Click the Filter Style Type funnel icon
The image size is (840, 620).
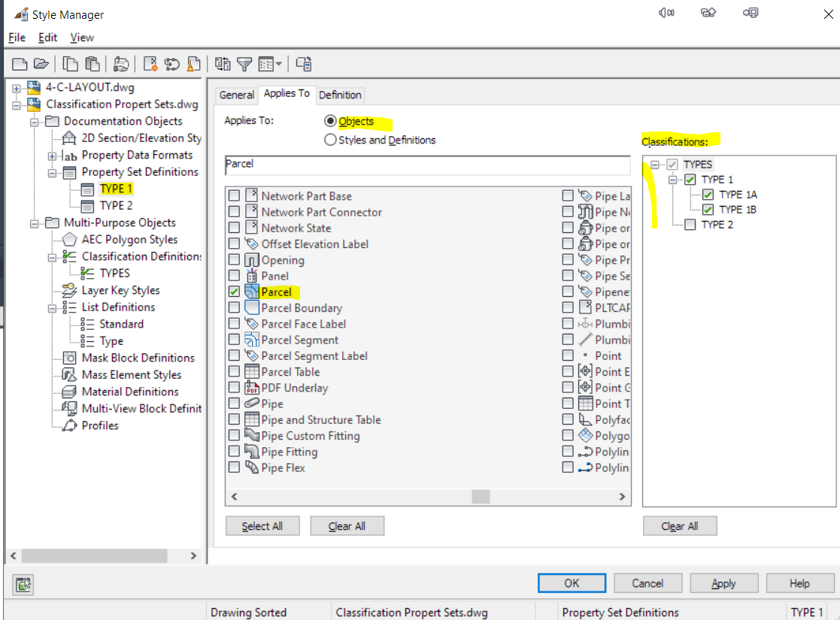click(245, 63)
